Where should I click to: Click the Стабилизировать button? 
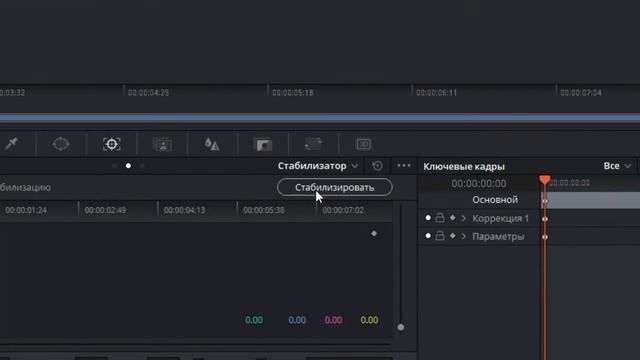[x=335, y=187]
